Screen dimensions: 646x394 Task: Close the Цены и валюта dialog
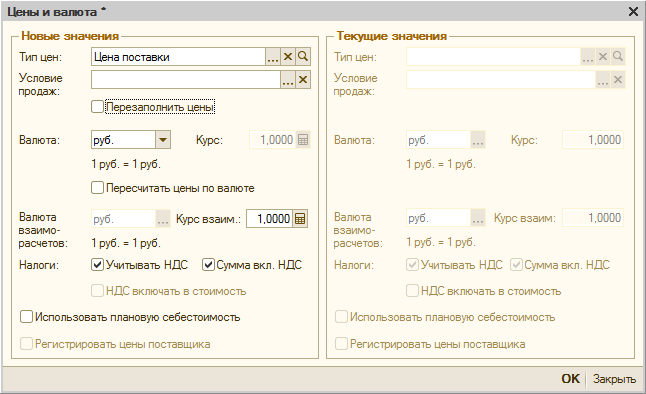633,12
